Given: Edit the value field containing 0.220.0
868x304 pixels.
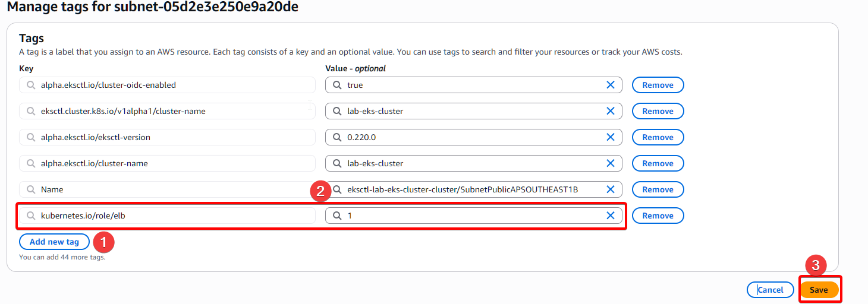Looking at the screenshot, I should (x=470, y=137).
